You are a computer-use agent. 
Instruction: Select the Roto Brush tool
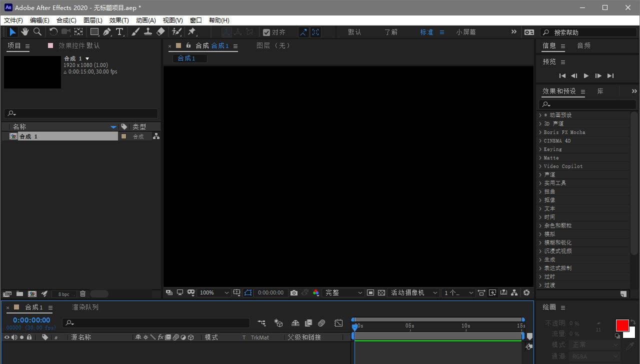176,31
